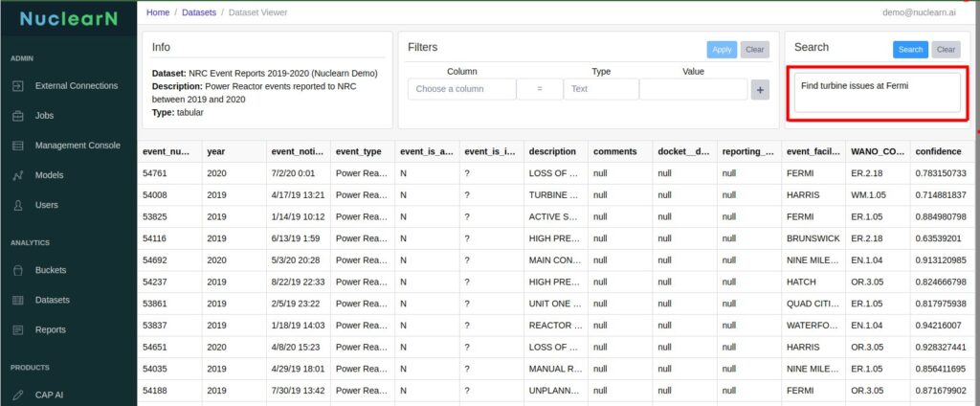
Task: Select event number 54116 cell
Action: (x=169, y=238)
